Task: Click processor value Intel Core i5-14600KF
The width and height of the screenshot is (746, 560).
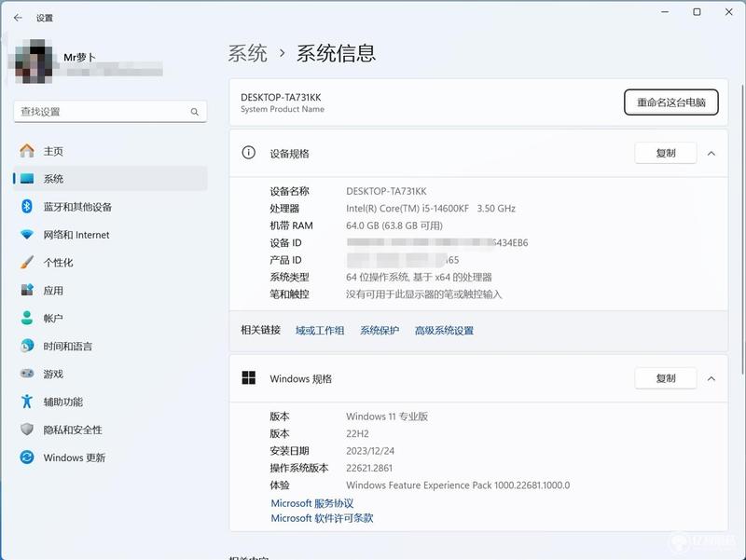Action: tap(431, 208)
